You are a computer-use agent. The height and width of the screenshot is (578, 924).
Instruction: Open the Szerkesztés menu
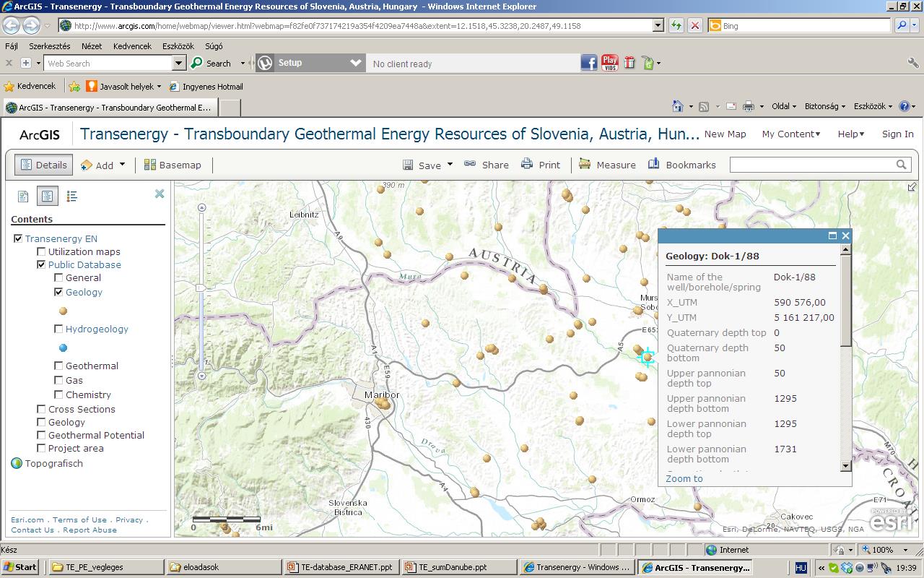tap(50, 46)
